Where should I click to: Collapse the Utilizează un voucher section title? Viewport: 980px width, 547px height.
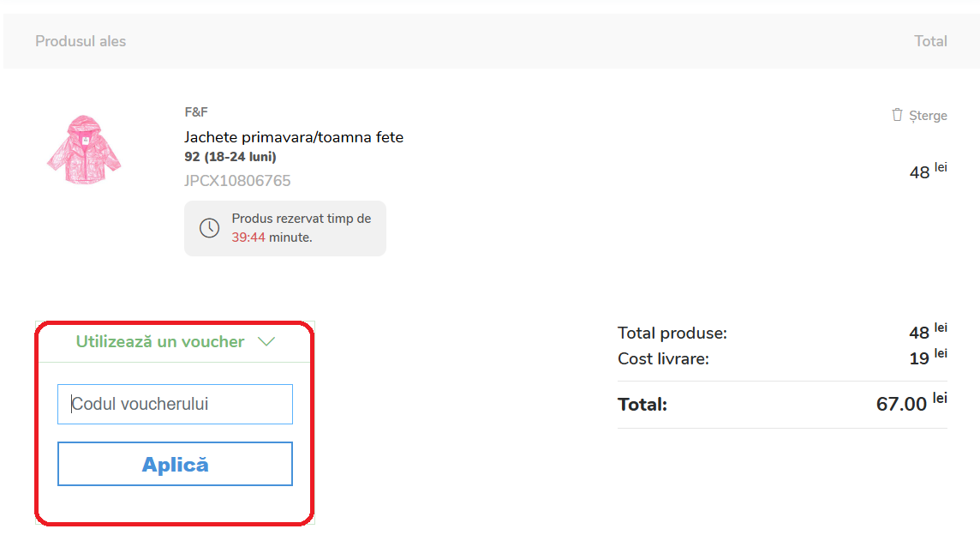tap(160, 341)
